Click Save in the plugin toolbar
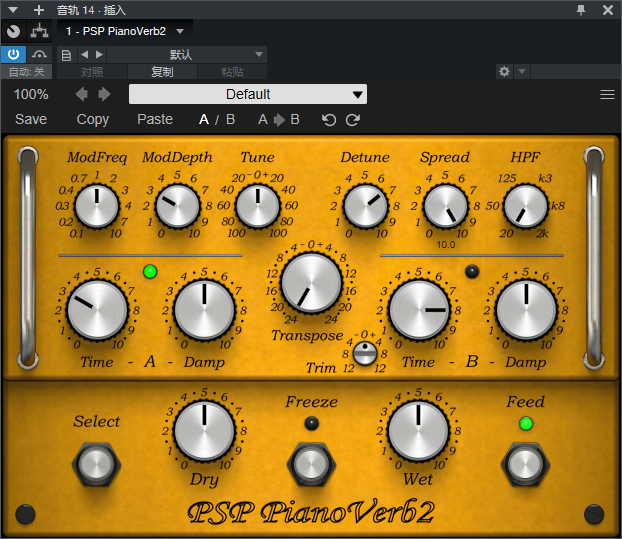Viewport: 622px width, 539px height. (x=31, y=119)
